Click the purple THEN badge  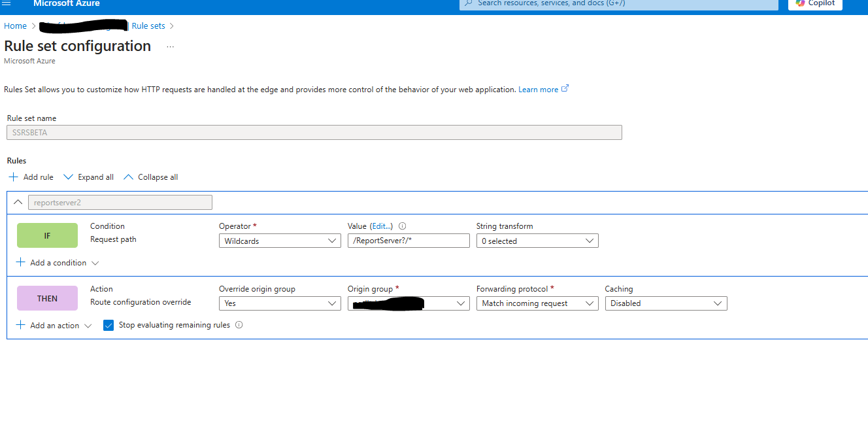point(47,298)
